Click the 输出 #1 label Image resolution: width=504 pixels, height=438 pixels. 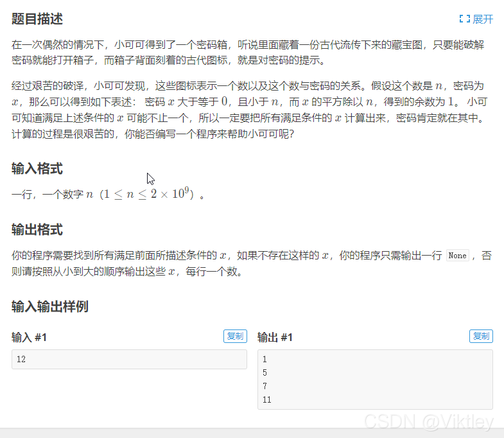click(275, 337)
